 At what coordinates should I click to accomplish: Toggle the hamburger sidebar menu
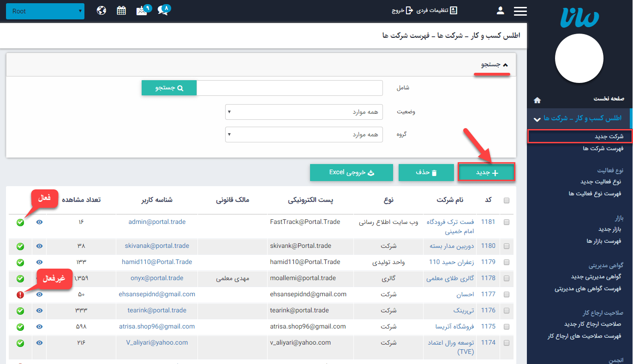(x=520, y=11)
